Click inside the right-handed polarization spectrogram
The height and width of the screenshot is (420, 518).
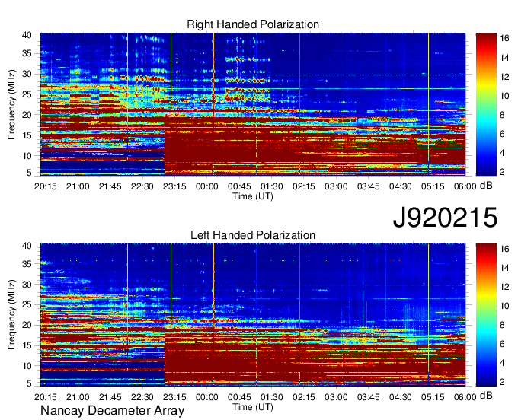253,104
